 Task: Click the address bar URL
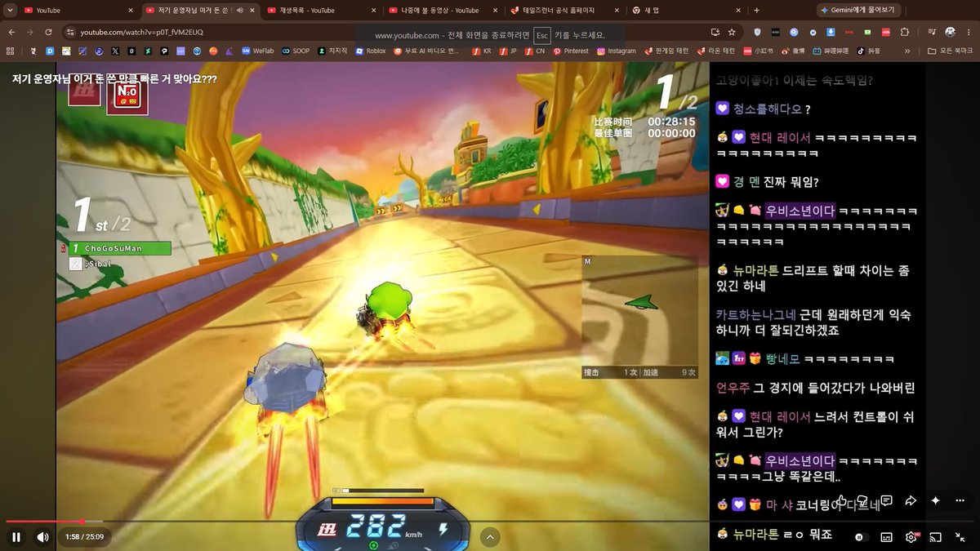141,32
